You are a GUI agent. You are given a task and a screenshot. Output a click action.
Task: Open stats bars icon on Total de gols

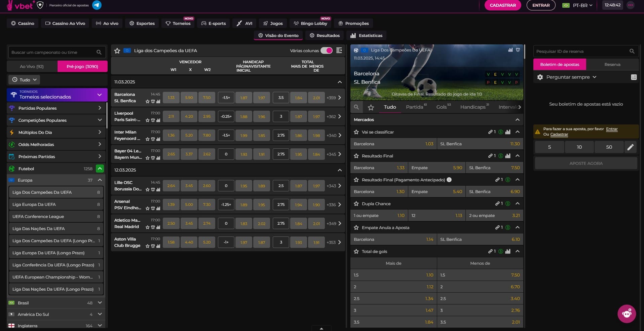[x=508, y=251]
